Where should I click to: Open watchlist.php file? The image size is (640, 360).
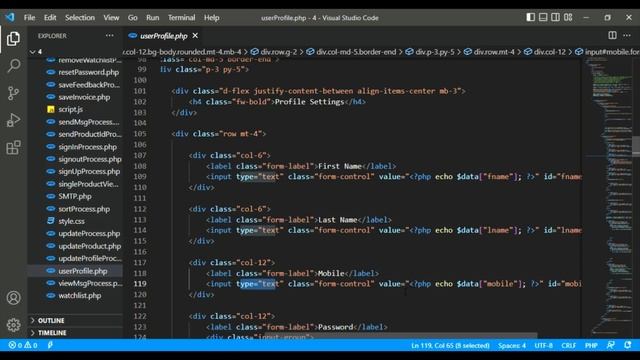point(80,296)
